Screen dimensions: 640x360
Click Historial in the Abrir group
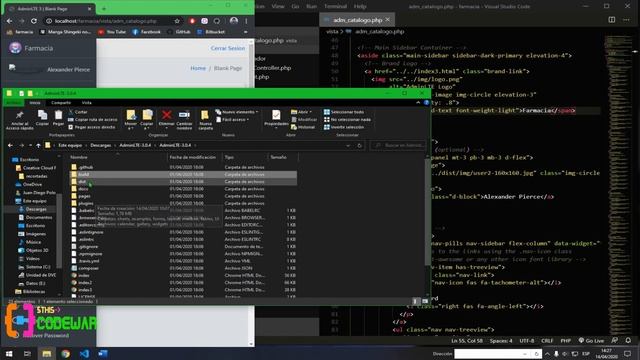pyautogui.click(x=303, y=127)
